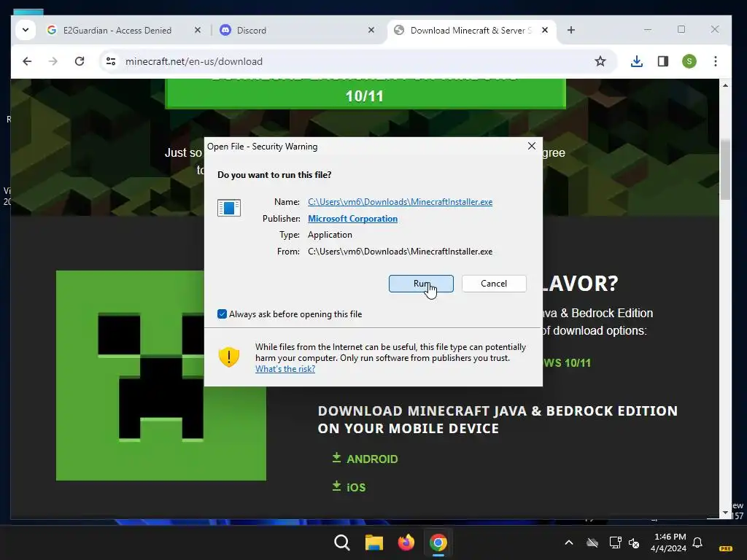Reload the Minecraft download page
Image resolution: width=747 pixels, height=560 pixels.
(80, 61)
